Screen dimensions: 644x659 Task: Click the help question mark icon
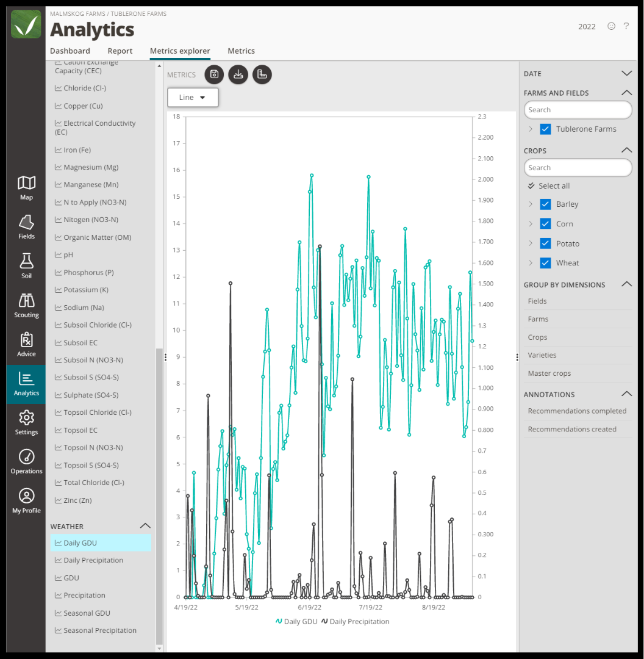click(626, 26)
